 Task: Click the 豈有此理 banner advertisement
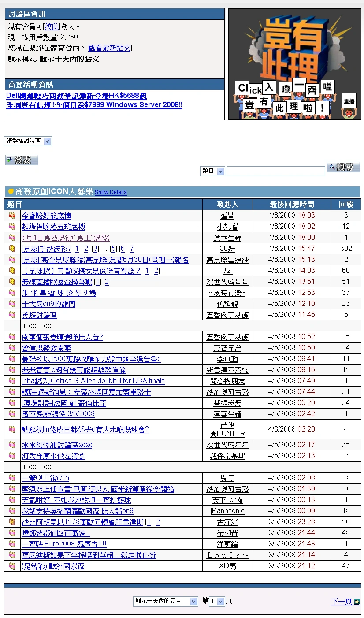click(295, 64)
